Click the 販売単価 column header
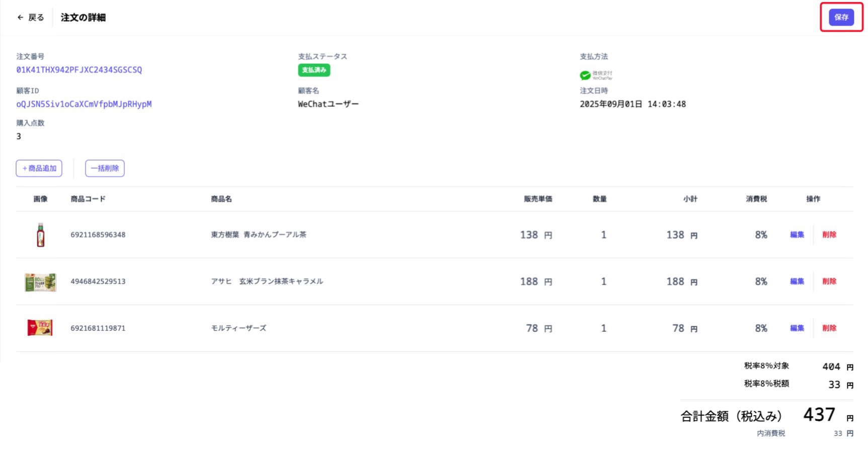The height and width of the screenshot is (452, 868). click(538, 199)
